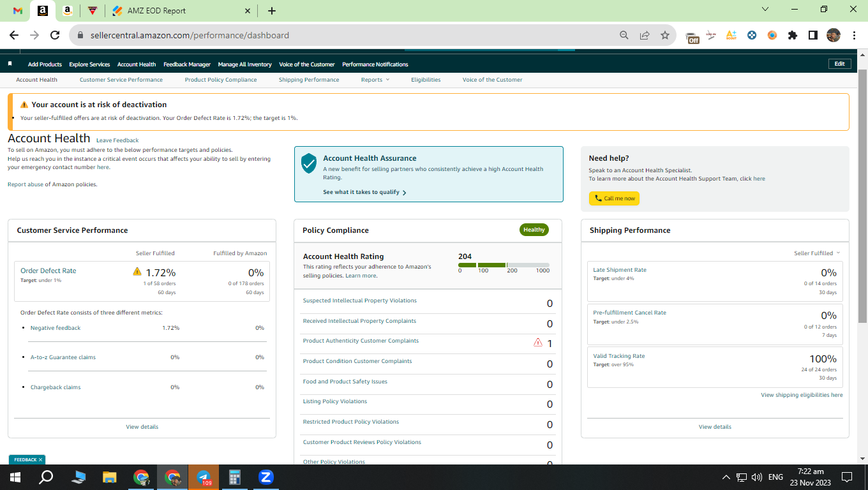Show the tab search dropdown
This screenshot has height=490, width=868.
[x=766, y=10]
